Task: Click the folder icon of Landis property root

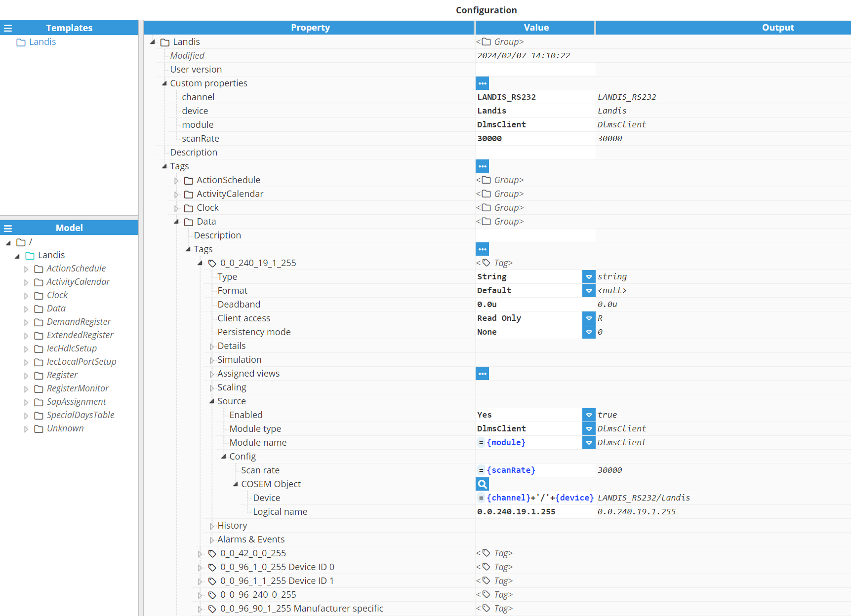Action: click(x=165, y=42)
